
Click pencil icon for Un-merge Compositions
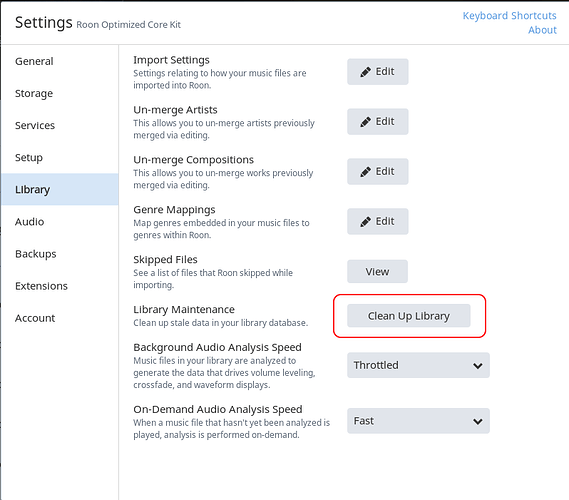pos(365,172)
